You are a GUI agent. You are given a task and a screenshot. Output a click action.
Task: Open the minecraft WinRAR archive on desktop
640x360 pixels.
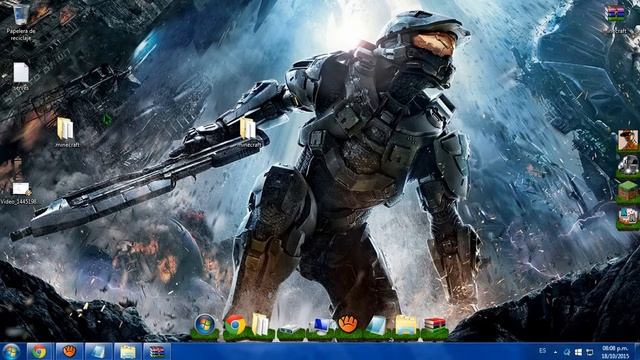tap(616, 19)
